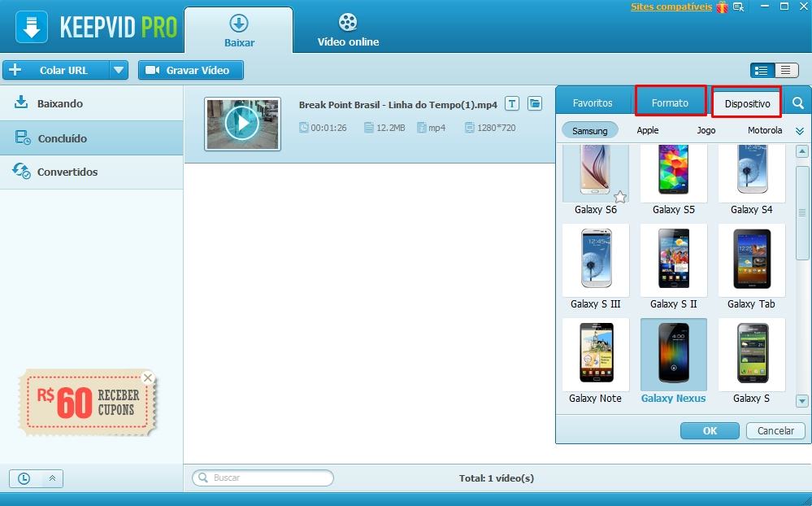Viewport: 812px width, 506px height.
Task: Click the KeepVid Pro download logo icon
Action: pyautogui.click(x=32, y=27)
